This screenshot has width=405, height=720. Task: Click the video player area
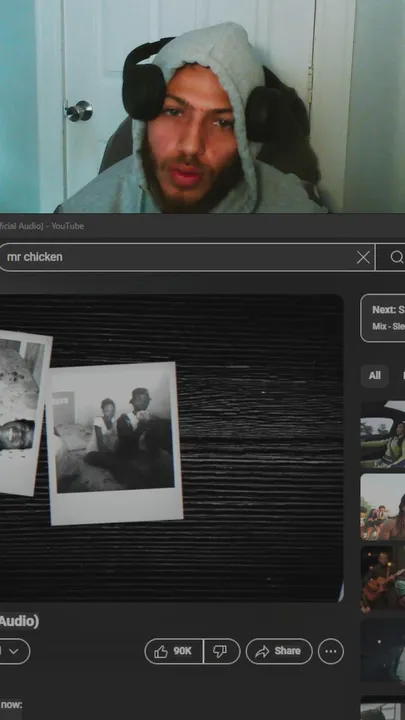[x=171, y=448]
